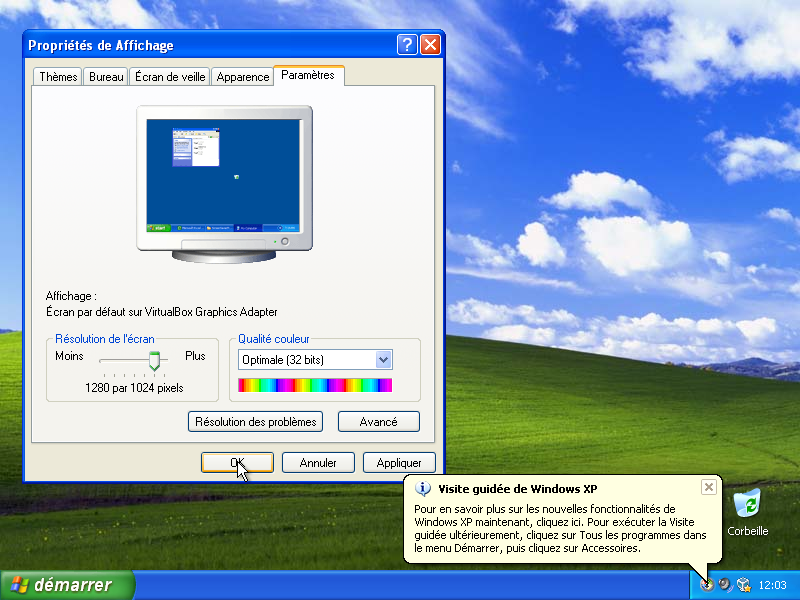Click the Résolution des problèmes button
The width and height of the screenshot is (800, 600).
(256, 422)
